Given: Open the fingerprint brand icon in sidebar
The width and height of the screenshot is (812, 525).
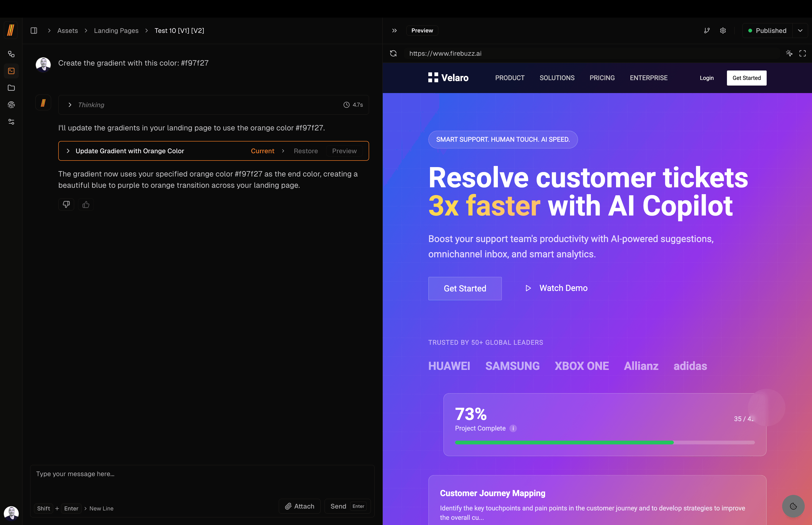Looking at the screenshot, I should point(11,105).
